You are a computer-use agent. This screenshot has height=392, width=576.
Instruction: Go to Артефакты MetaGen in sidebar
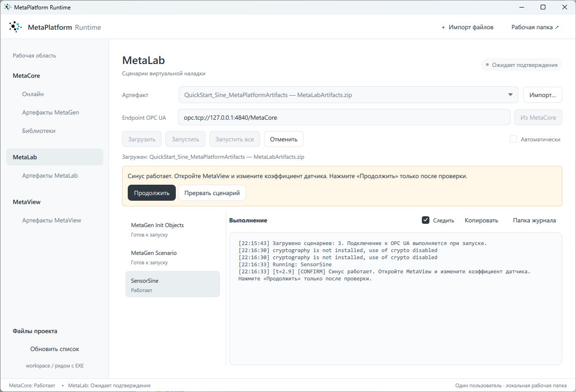50,113
